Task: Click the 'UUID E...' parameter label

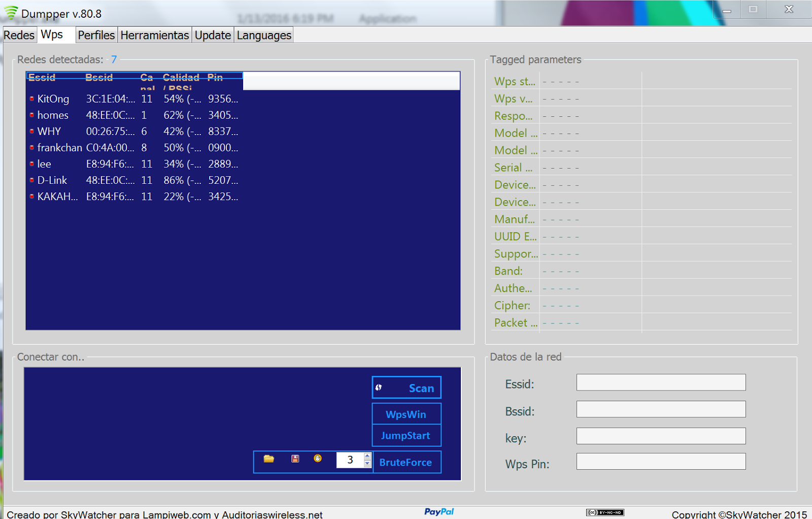Action: [x=516, y=237]
